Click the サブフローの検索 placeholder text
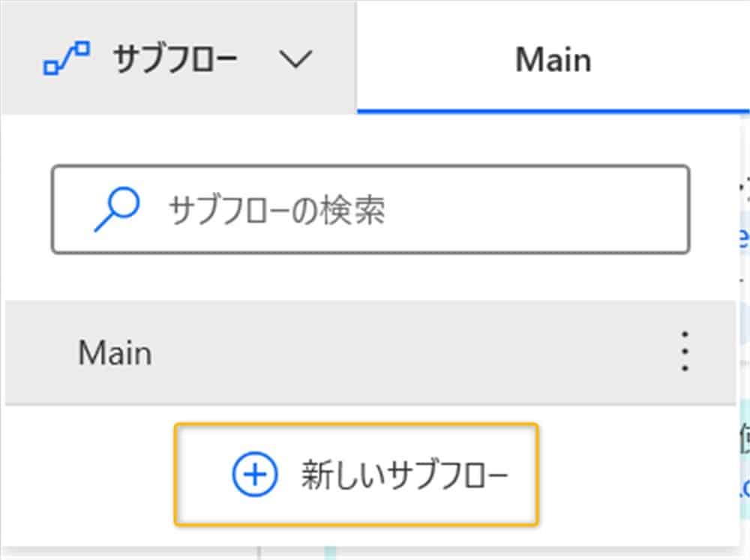This screenshot has width=750, height=560. (x=277, y=211)
